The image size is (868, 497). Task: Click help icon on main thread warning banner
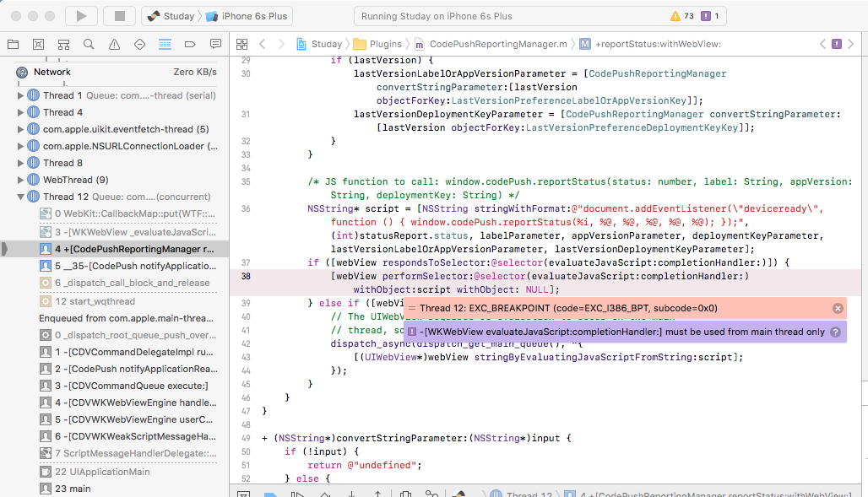pos(835,332)
